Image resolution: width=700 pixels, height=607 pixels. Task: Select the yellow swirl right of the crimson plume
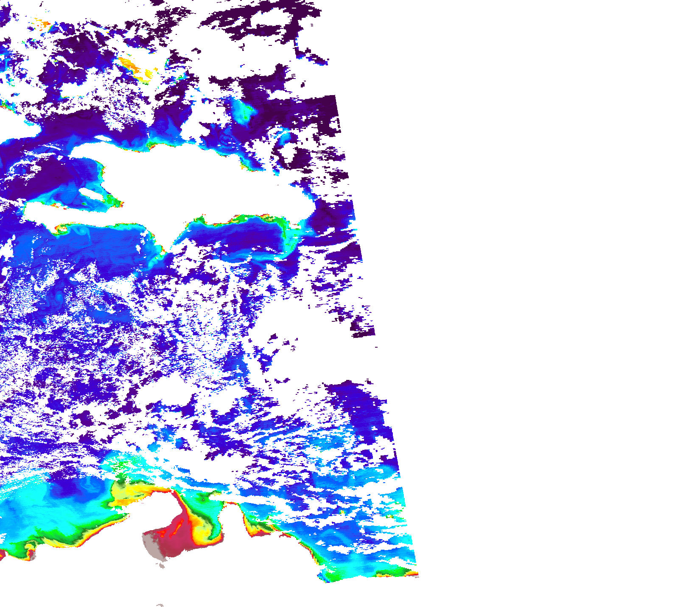[x=203, y=526]
